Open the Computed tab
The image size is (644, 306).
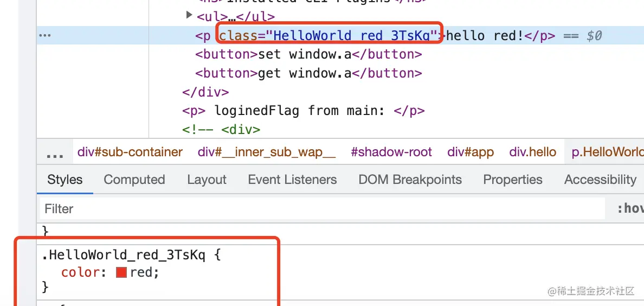134,180
